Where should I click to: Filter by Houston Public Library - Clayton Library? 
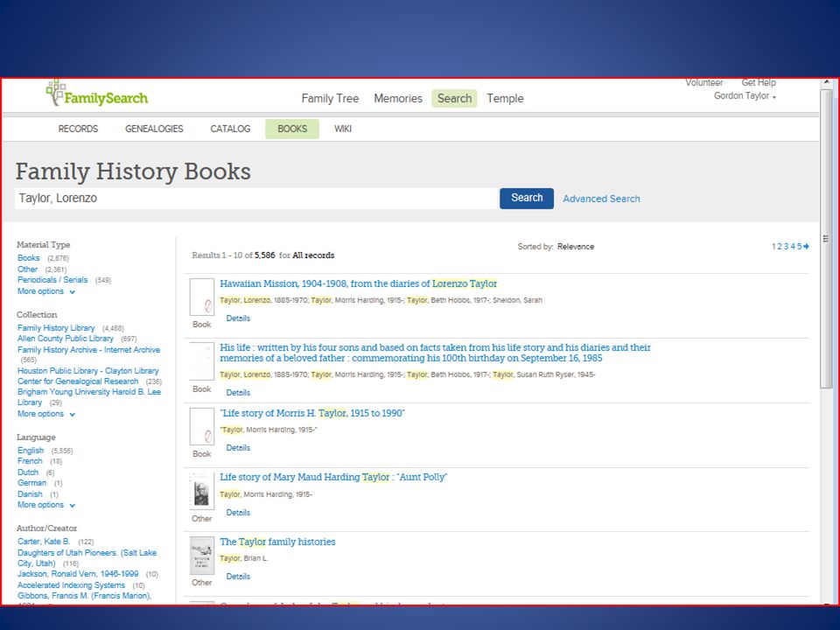88,376
